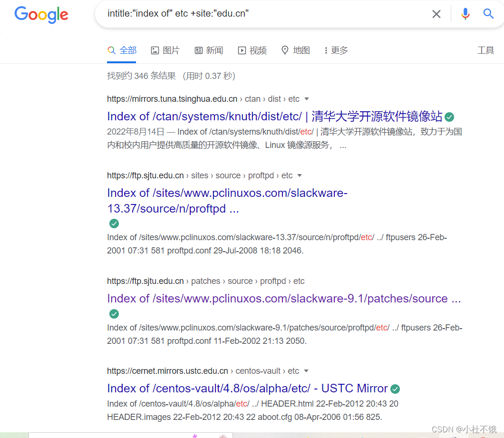504x438 pixels.
Task: Click the snippet starting '2022年8月14日'
Action: [x=284, y=138]
